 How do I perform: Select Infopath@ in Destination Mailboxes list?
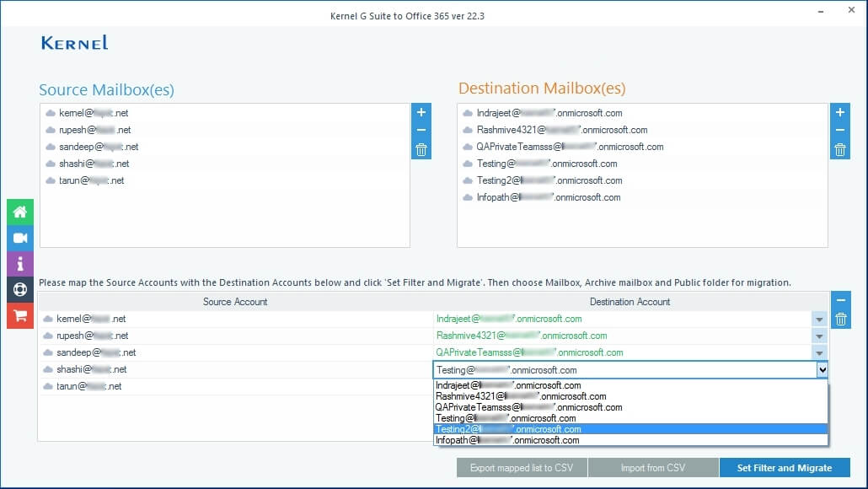point(542,197)
